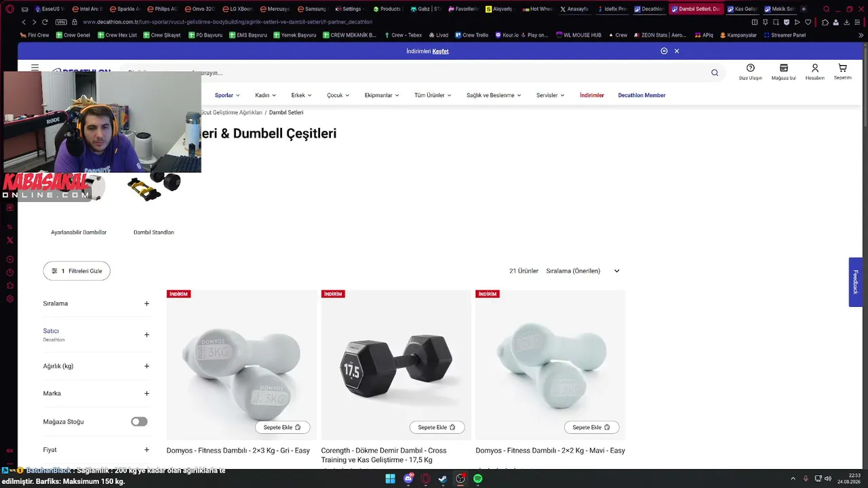Click the Keşfet link in banner
The image size is (868, 488).
pyautogui.click(x=441, y=52)
